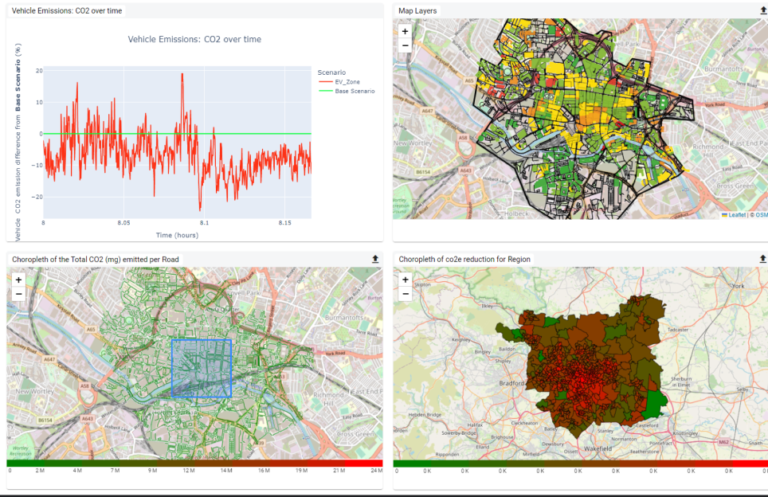Zoom in on the Map Layers map
This screenshot has width=768, height=497.
click(x=405, y=31)
